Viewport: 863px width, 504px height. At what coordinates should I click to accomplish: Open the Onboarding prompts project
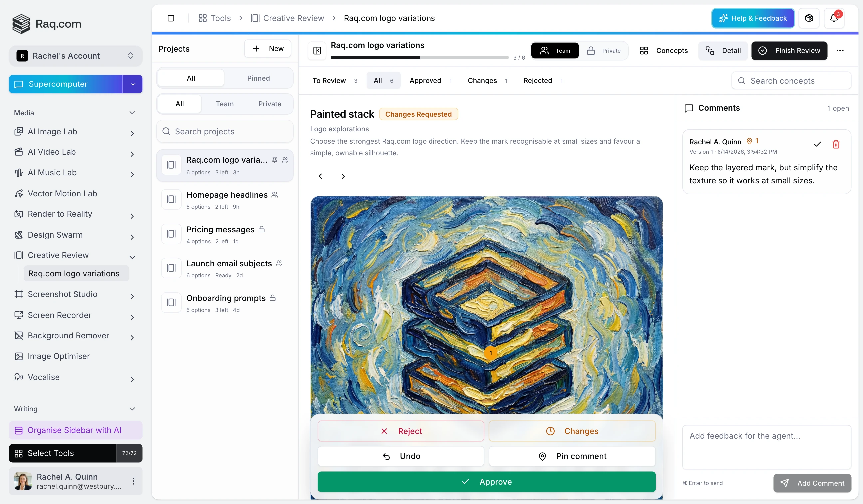click(x=225, y=303)
